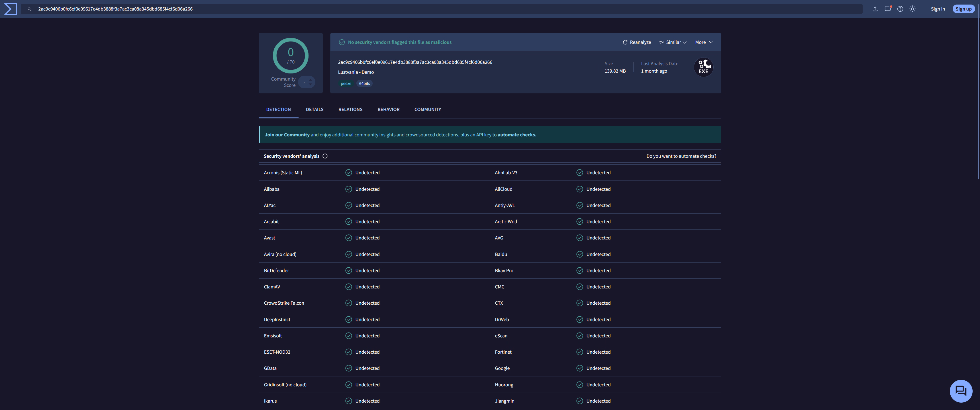Click the 'DeepInstinct' vendor name

(277, 319)
